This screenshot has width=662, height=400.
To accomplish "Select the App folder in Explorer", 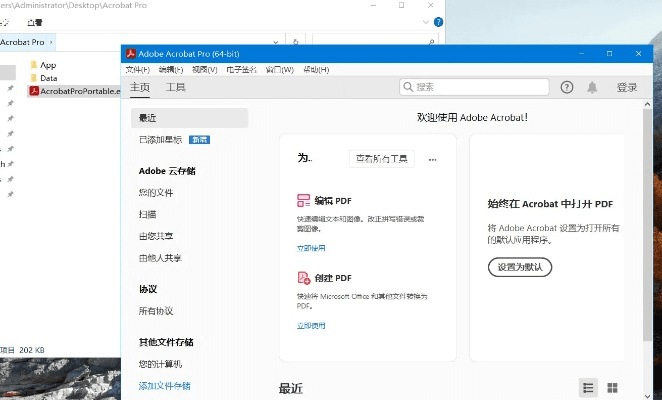I will click(x=47, y=65).
